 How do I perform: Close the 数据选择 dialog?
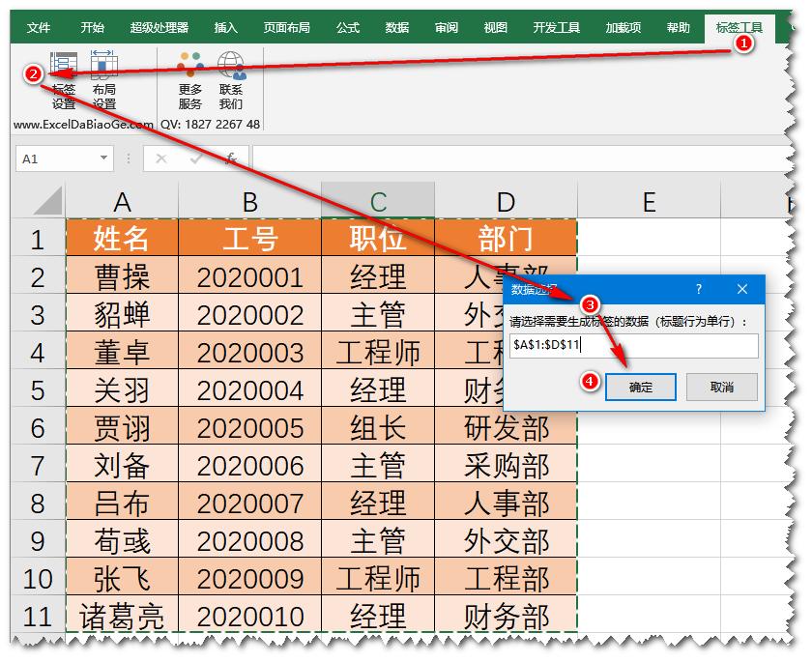coord(742,289)
